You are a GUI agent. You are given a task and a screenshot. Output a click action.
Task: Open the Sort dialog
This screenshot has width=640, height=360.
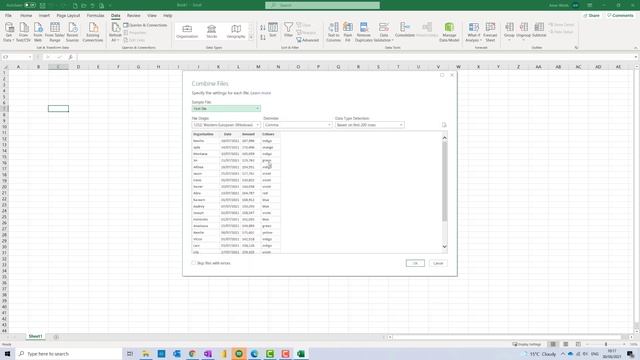(273, 30)
